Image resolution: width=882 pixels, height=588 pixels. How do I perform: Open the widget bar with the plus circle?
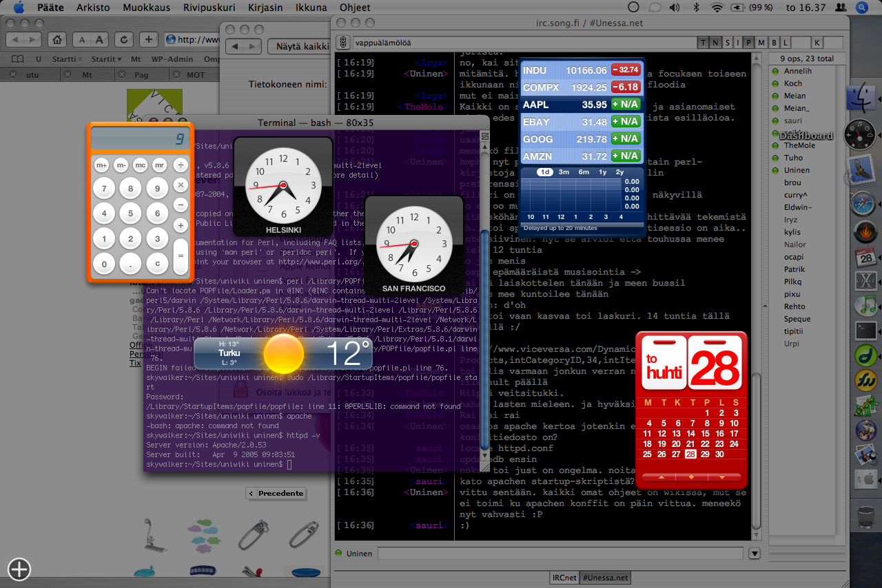point(19,569)
